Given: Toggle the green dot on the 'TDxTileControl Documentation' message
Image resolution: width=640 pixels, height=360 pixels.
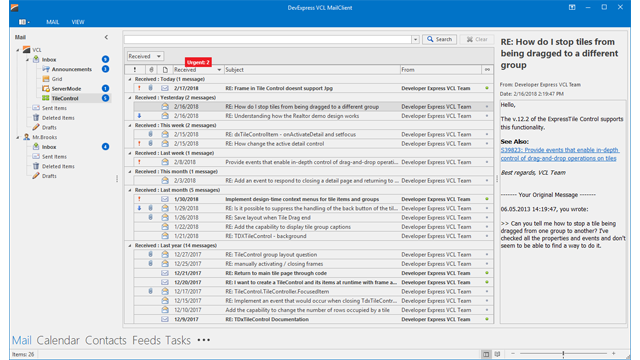Looking at the screenshot, I should (x=487, y=319).
